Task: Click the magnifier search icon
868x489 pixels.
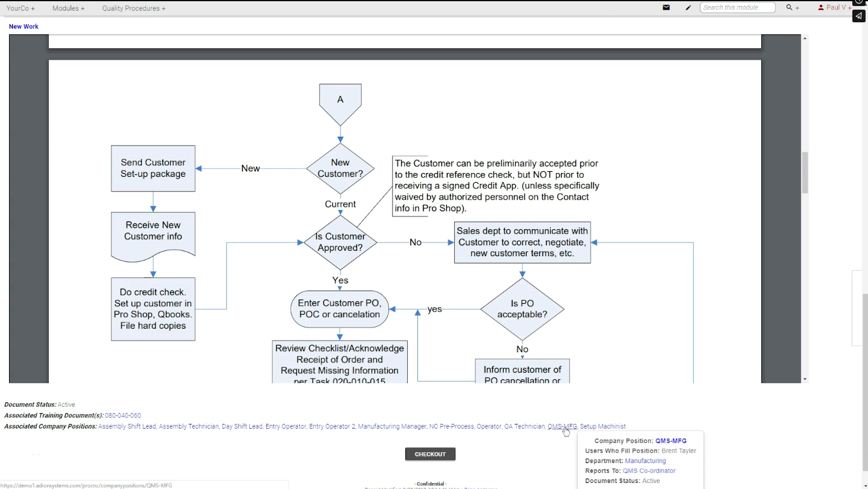Action: (x=789, y=8)
